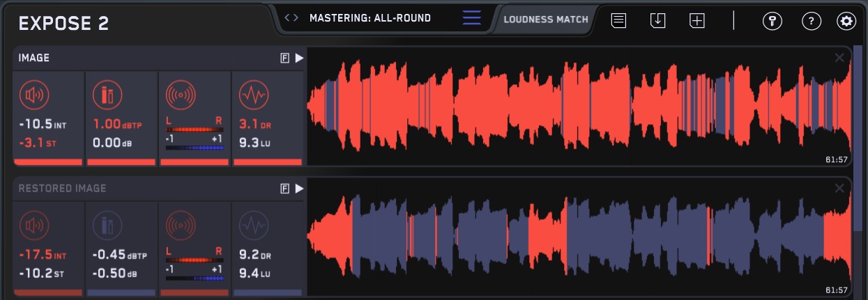Click the export report download icon
The height and width of the screenshot is (300, 868).
coord(657,21)
